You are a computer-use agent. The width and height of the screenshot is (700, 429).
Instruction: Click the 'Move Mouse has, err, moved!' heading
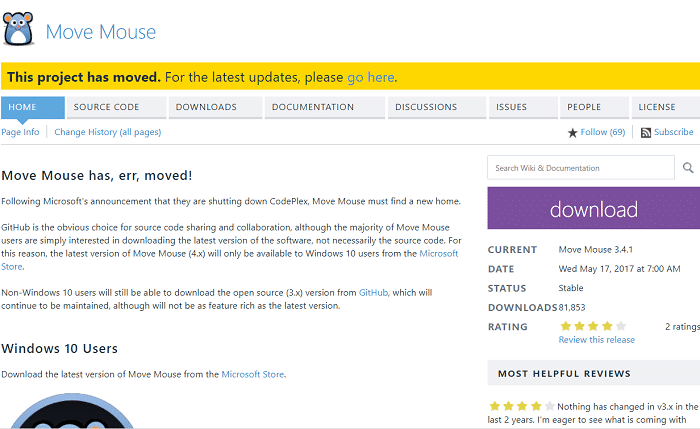[96, 175]
